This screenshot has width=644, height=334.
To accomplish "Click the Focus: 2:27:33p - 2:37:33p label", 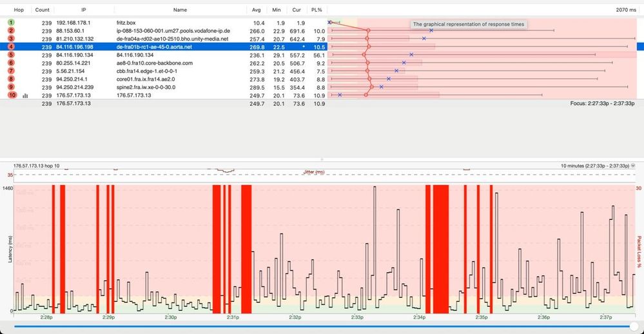I will pyautogui.click(x=602, y=104).
